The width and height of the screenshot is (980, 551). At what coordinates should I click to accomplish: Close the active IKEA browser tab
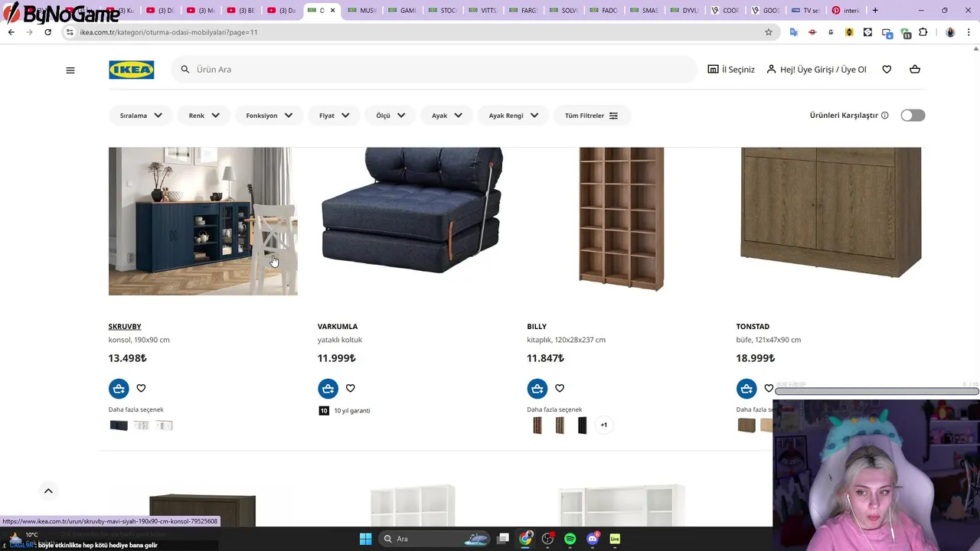(x=332, y=11)
